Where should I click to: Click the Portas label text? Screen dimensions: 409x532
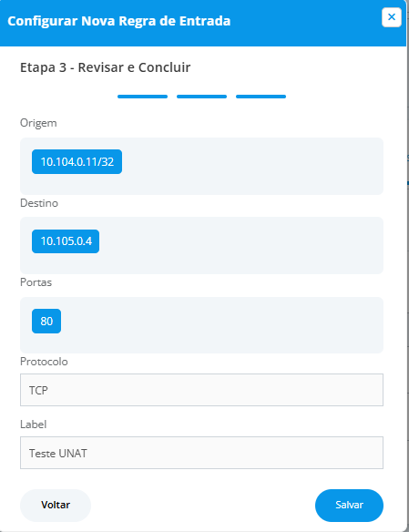36,282
